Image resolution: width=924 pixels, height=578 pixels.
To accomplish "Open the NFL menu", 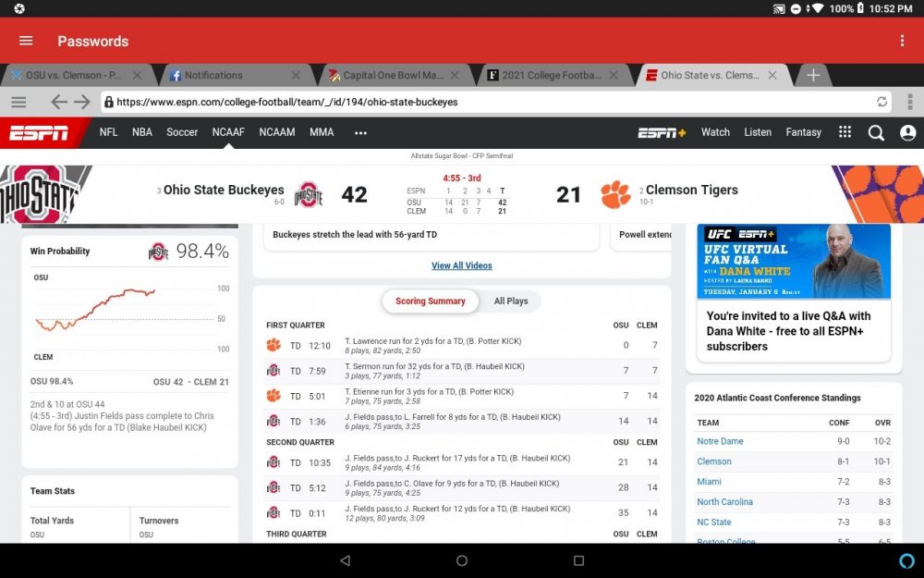I will 108,132.
